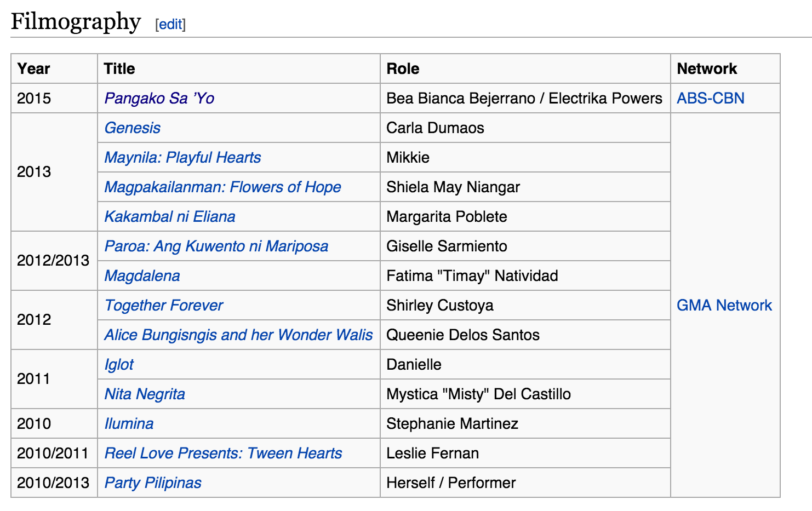This screenshot has width=812, height=511.
Task: Open Maynila: Playful Hearts link
Action: [x=182, y=158]
